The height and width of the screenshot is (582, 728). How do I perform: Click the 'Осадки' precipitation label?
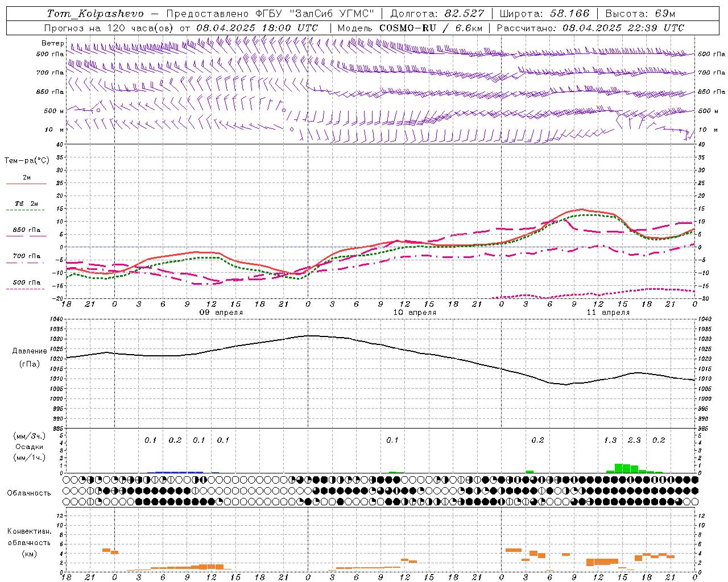[29, 447]
